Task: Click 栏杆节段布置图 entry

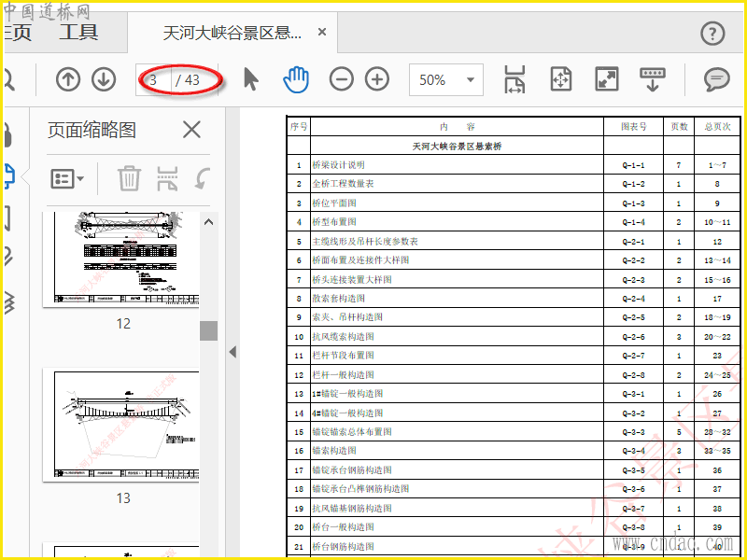Action: click(x=343, y=356)
